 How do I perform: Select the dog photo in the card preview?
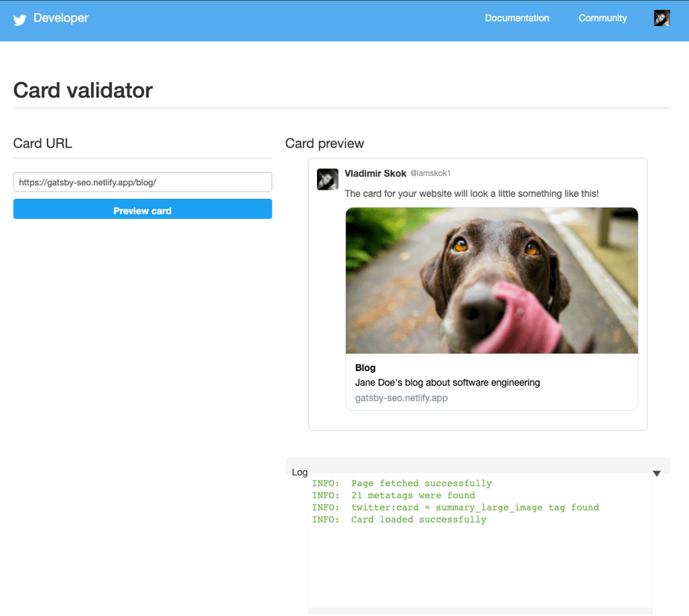click(491, 280)
